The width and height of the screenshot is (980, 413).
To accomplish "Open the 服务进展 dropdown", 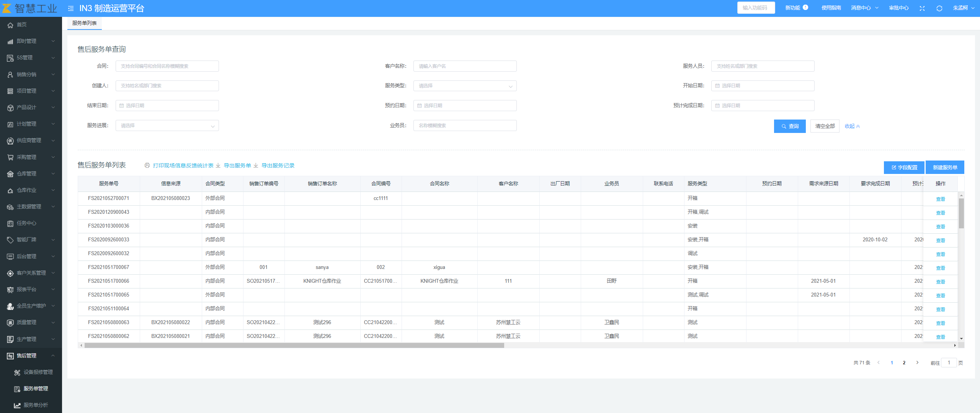I will tap(167, 126).
